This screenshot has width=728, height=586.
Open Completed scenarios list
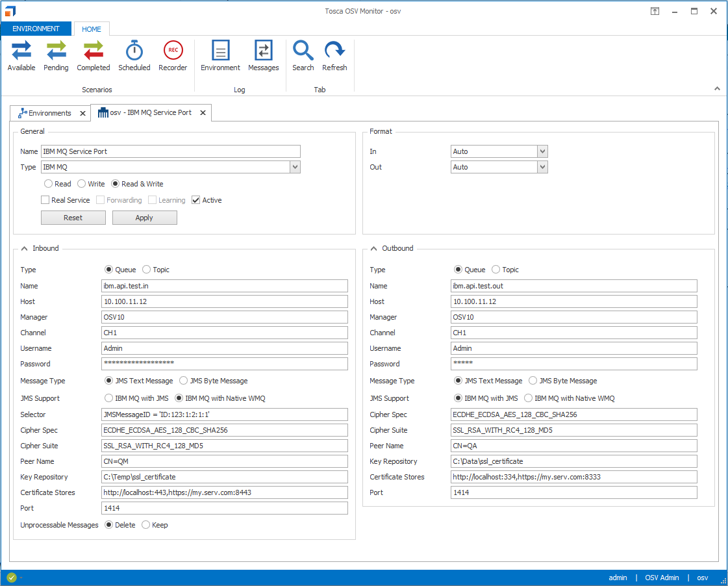(x=94, y=56)
